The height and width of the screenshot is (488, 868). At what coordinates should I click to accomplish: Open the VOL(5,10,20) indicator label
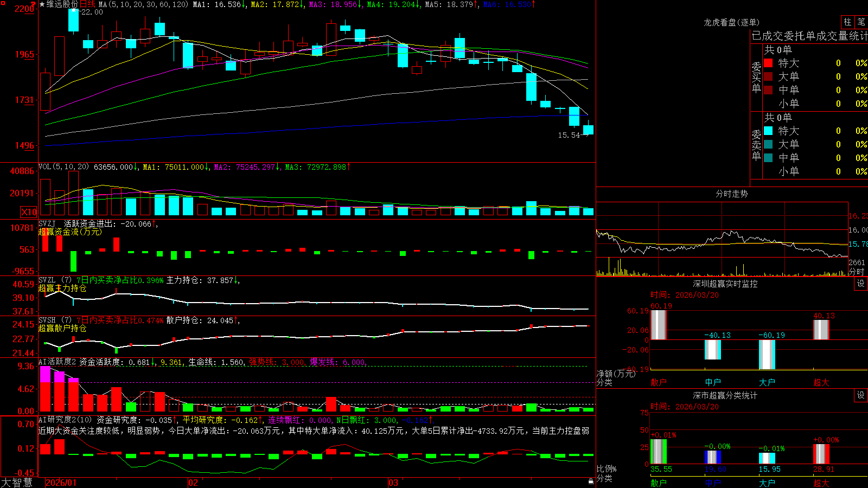click(63, 167)
